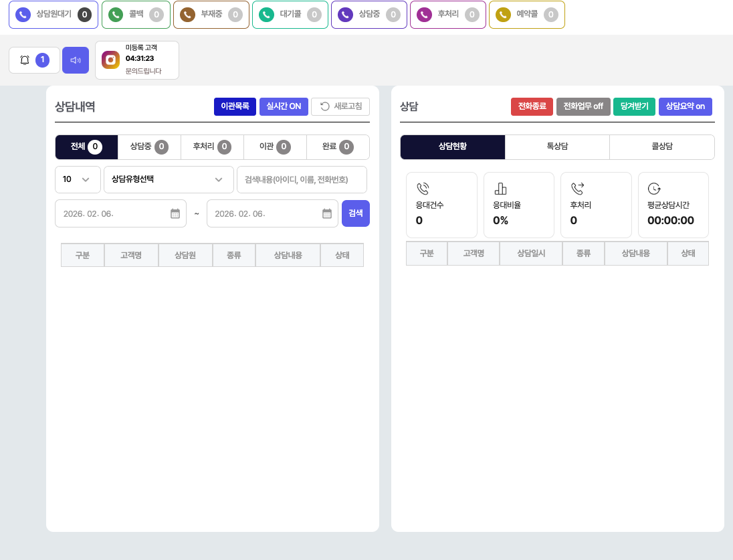The image size is (733, 560).
Task: Switch to the 톡상담 tab
Action: pyautogui.click(x=557, y=147)
